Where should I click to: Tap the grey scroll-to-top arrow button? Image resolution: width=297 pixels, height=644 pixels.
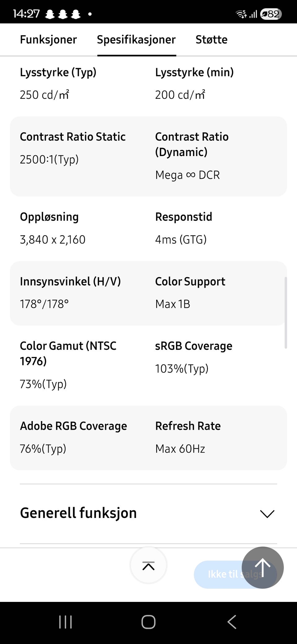click(x=262, y=568)
